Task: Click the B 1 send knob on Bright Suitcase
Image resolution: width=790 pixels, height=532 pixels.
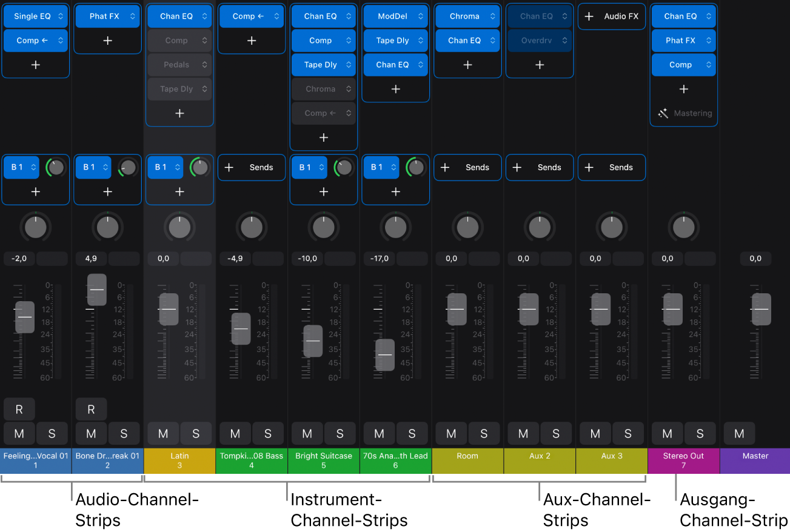Action: point(344,167)
